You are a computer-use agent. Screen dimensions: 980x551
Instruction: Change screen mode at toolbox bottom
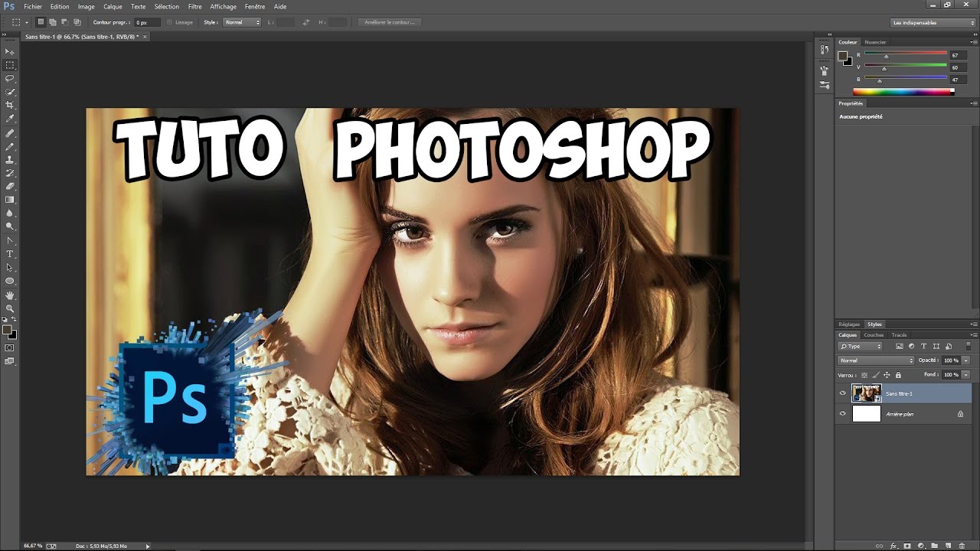tap(10, 361)
